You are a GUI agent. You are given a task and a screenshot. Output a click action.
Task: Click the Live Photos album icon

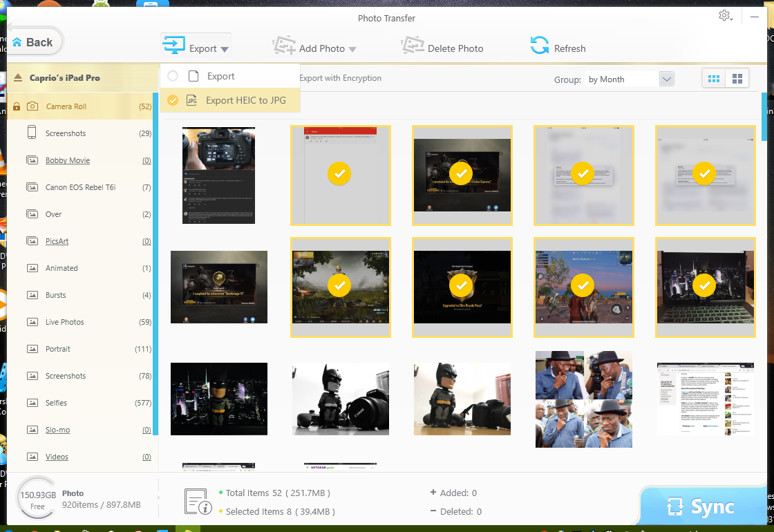click(32, 322)
